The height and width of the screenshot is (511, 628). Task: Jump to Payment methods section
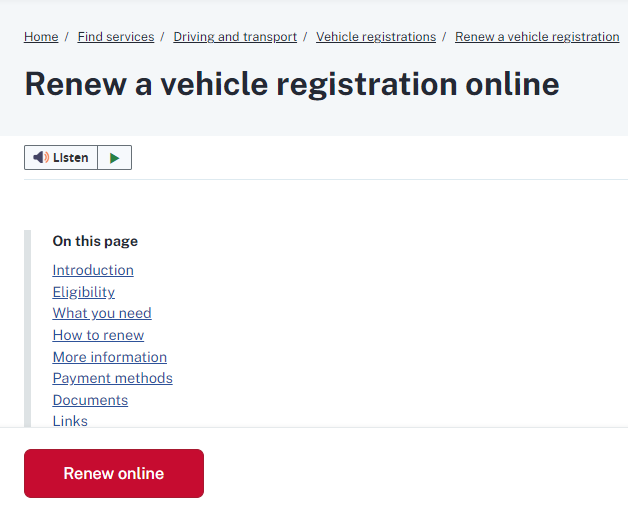pos(113,378)
